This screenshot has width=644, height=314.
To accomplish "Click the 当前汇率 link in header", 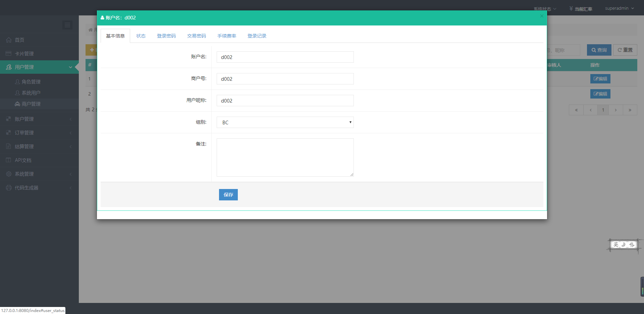I will click(581, 9).
